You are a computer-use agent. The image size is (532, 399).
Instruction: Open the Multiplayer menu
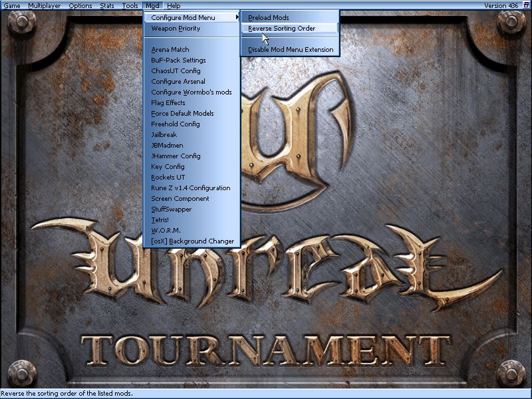coord(45,5)
